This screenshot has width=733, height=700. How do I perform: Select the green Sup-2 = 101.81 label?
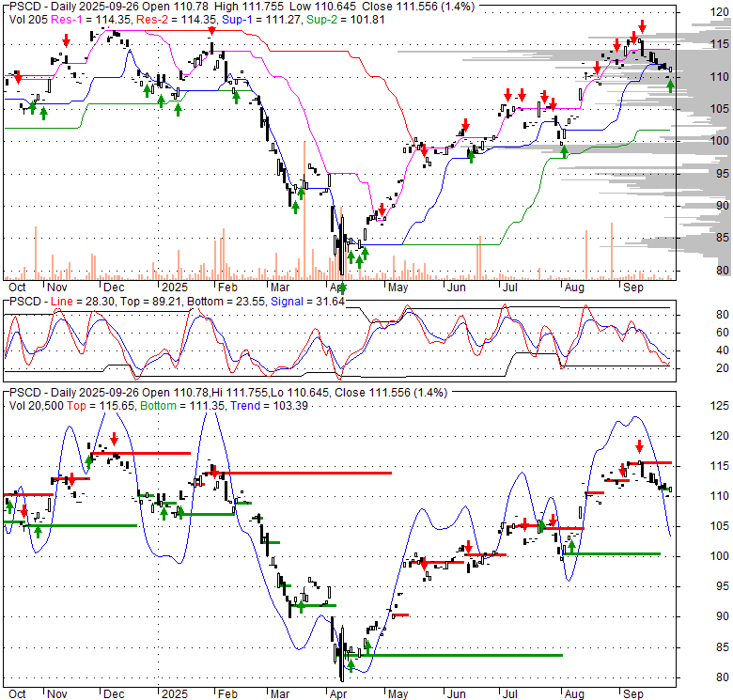346,20
